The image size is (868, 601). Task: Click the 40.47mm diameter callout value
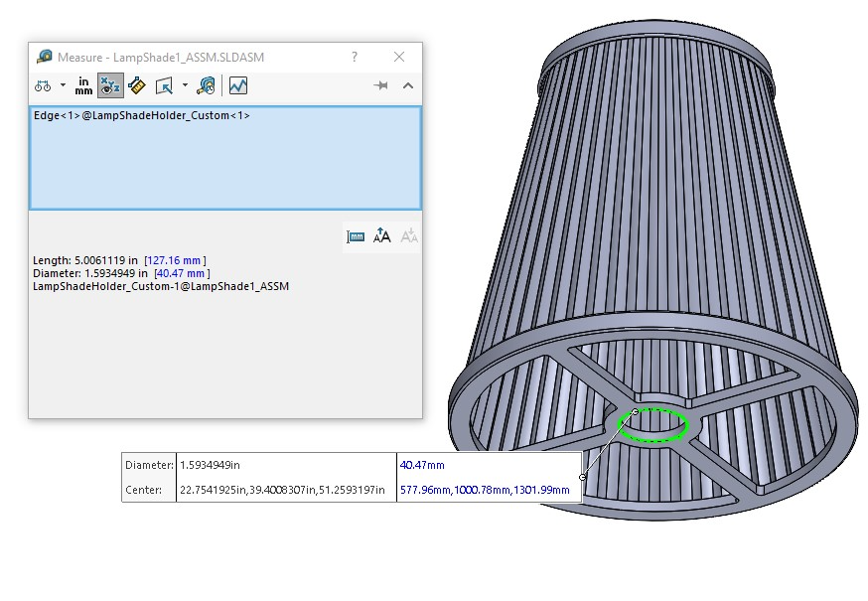422,465
